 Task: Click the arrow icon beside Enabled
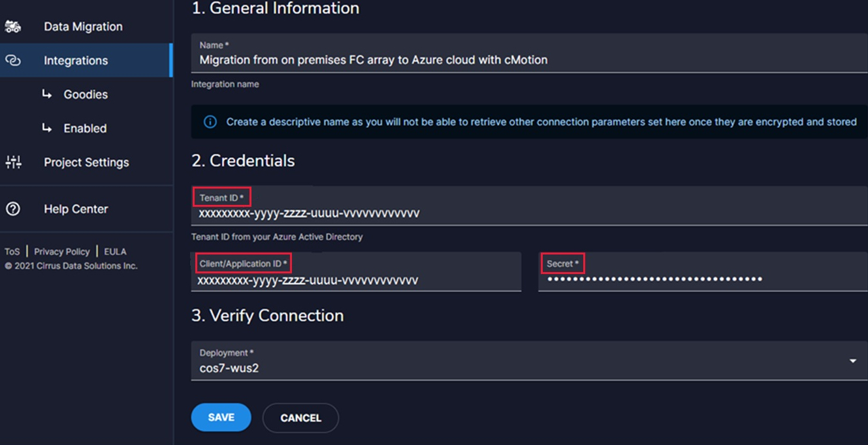point(47,129)
